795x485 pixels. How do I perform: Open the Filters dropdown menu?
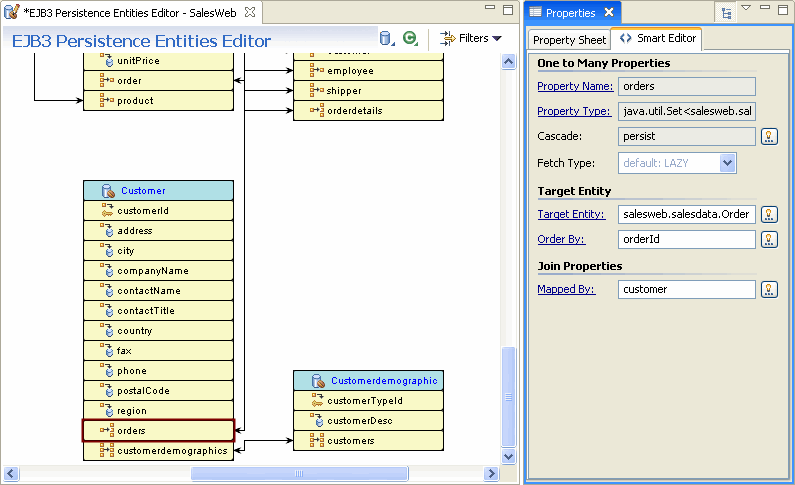pos(480,38)
